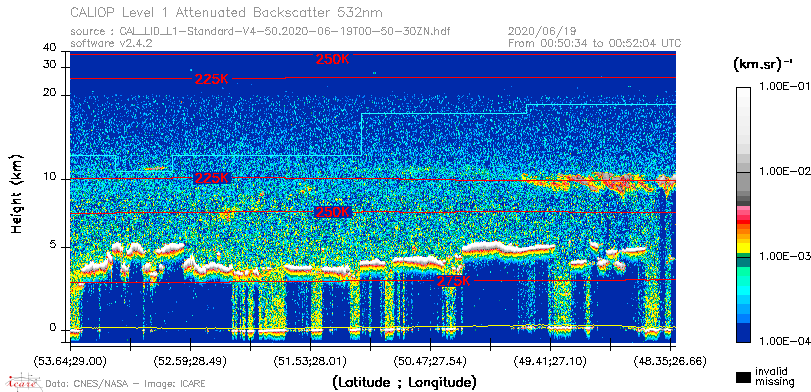Click the date '2020/06/19'
This screenshot has width=811, height=392.
click(x=542, y=32)
